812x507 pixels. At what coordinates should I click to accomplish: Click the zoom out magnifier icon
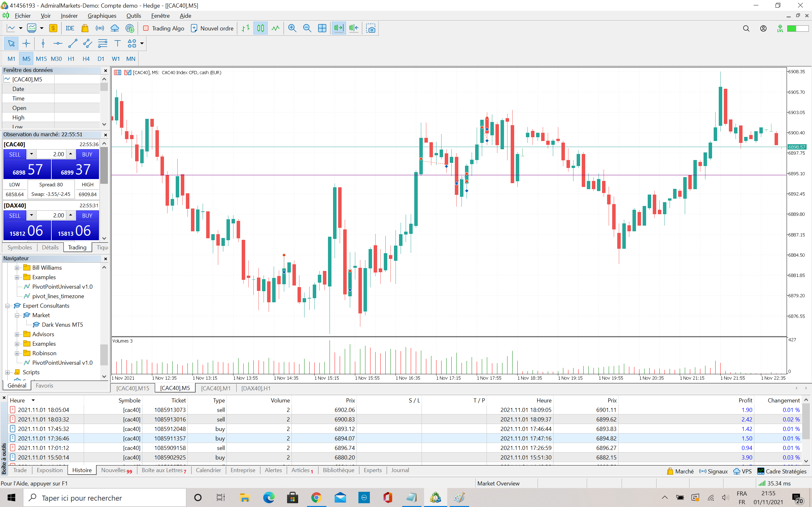point(307,29)
